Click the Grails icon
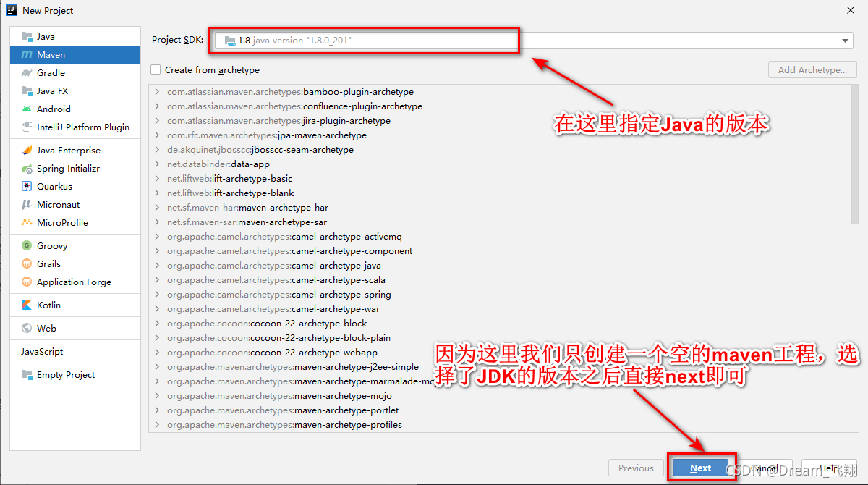Screen dimensions: 868x485 (x=27, y=263)
